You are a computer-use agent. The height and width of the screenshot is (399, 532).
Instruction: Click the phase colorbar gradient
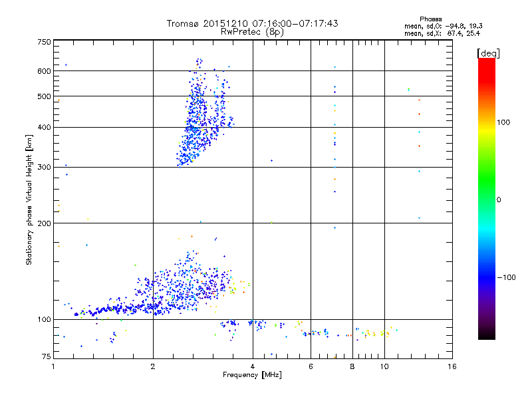(x=487, y=199)
